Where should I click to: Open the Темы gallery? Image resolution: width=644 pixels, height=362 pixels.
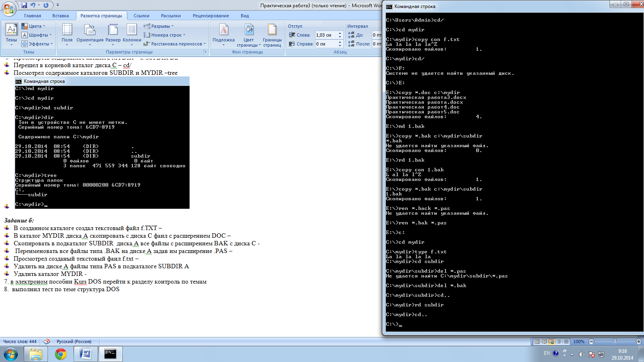tap(11, 35)
